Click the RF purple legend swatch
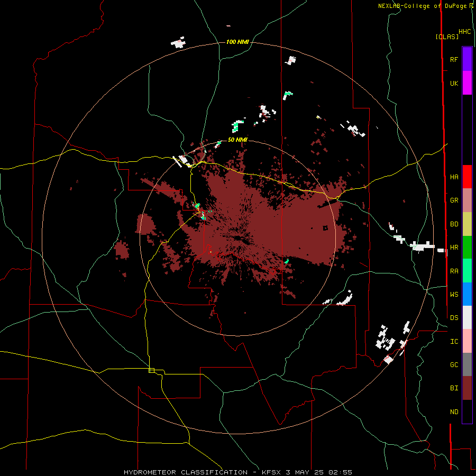476x476 pixels. click(467, 59)
